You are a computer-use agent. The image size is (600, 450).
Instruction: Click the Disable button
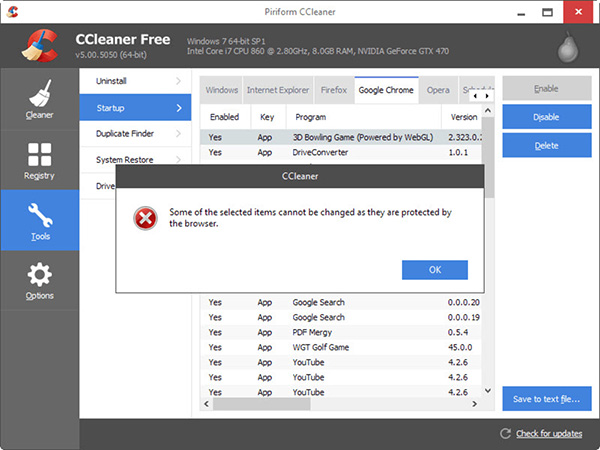(546, 117)
